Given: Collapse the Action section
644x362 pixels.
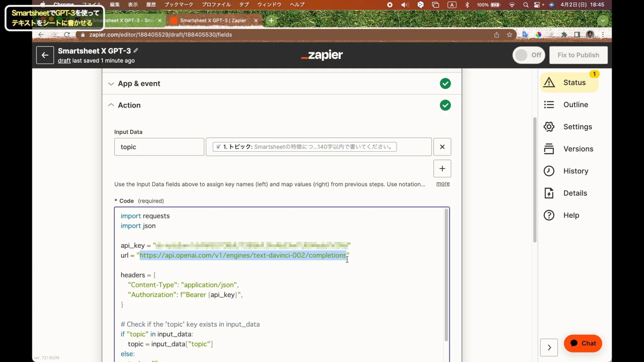Looking at the screenshot, I should (x=111, y=105).
